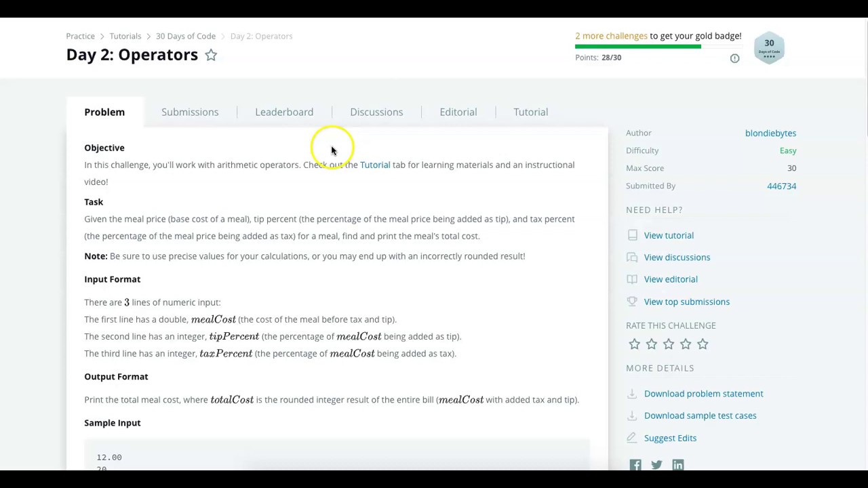This screenshot has width=868, height=488.
Task: Click the Suggest Edits link
Action: (x=670, y=438)
